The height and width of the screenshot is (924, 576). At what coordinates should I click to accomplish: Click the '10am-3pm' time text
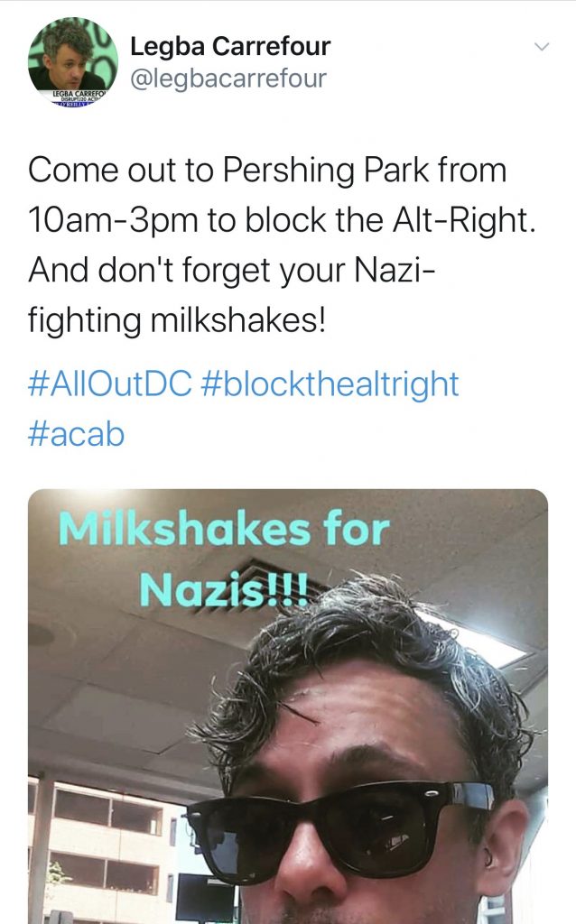coord(112,220)
